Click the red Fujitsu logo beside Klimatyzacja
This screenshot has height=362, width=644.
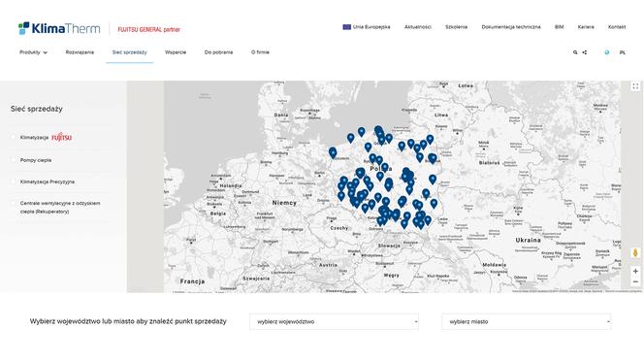tap(62, 137)
